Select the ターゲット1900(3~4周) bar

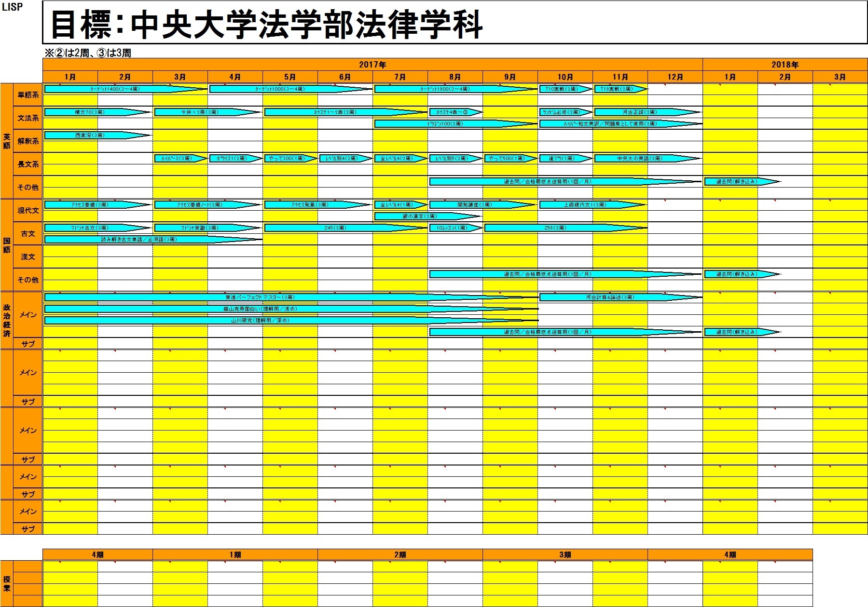455,89
